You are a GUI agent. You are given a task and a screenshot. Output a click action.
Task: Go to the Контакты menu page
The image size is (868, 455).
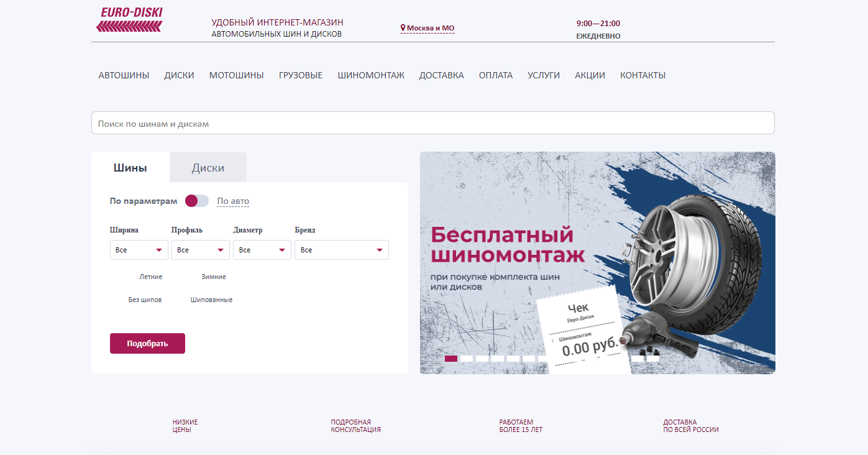[642, 75]
